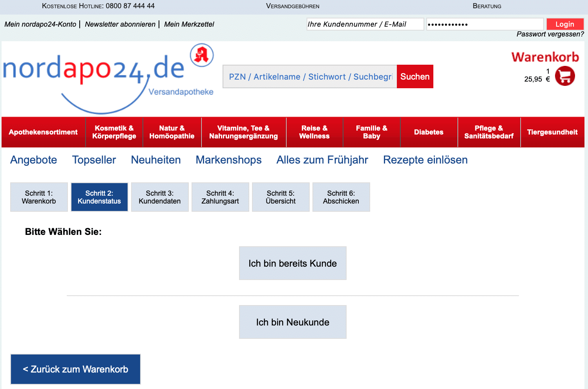Go to Angebote
The image size is (588, 389).
pos(34,160)
